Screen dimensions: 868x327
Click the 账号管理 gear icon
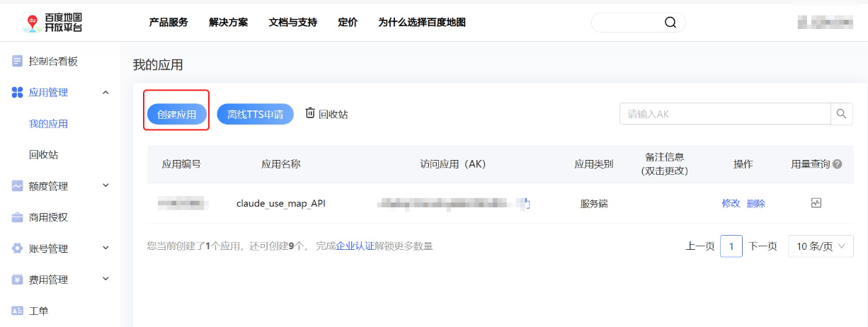click(17, 248)
